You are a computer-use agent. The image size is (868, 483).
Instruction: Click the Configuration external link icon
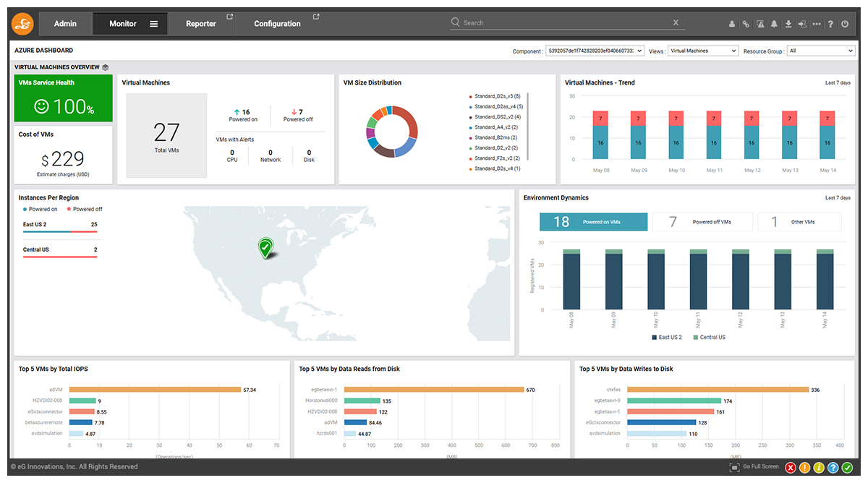[x=315, y=17]
